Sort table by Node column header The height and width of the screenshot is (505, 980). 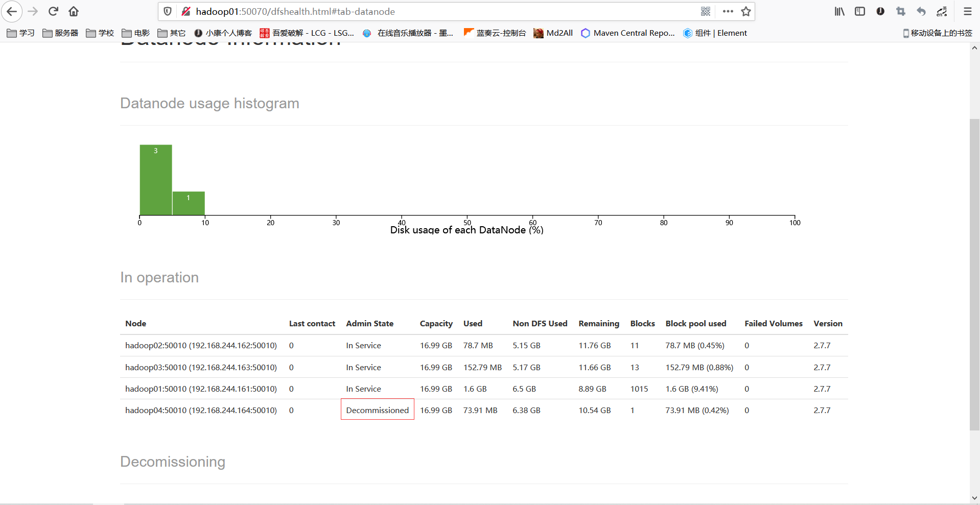click(x=136, y=324)
